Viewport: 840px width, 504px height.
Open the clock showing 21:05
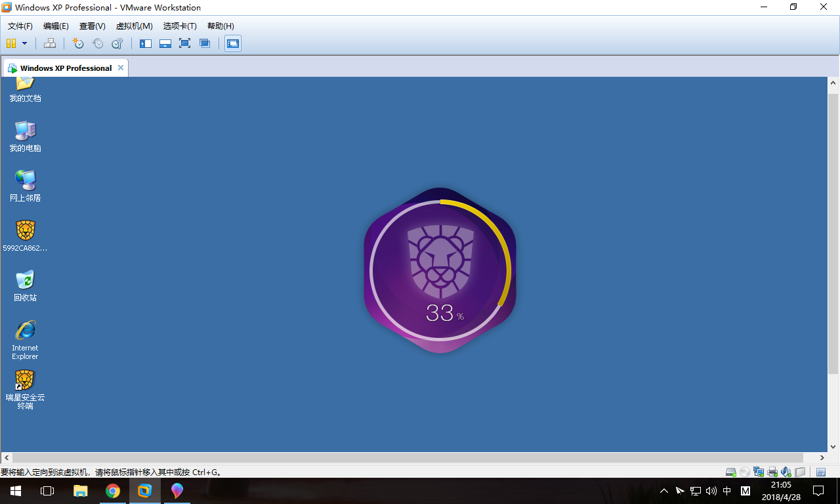(781, 491)
